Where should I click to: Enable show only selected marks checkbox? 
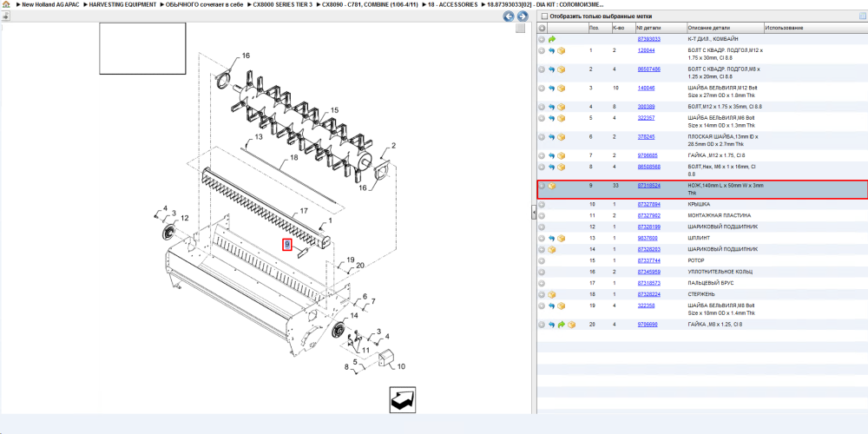point(545,16)
